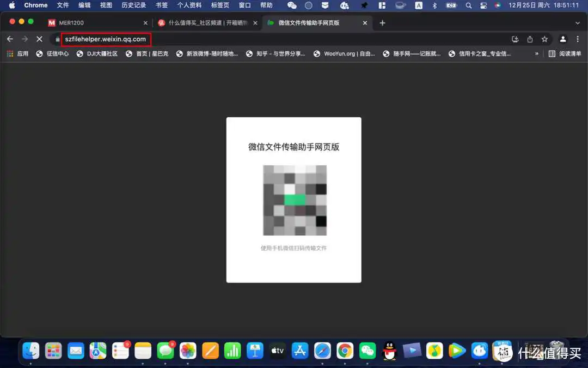The width and height of the screenshot is (588, 368).
Task: Click the forward navigation arrow
Action: click(24, 39)
